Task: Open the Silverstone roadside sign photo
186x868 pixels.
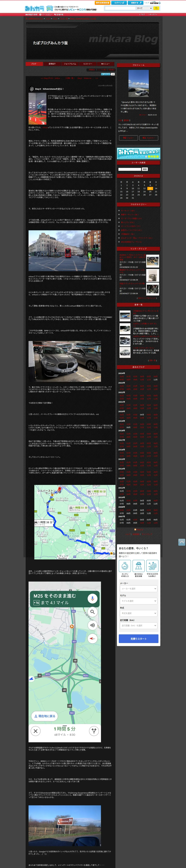Action: [x=64, y=826]
